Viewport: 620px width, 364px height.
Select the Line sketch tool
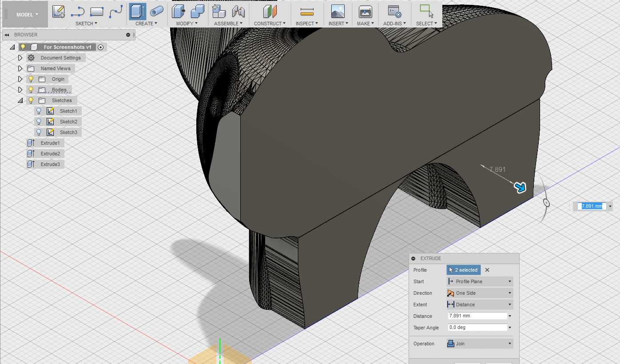pos(78,12)
